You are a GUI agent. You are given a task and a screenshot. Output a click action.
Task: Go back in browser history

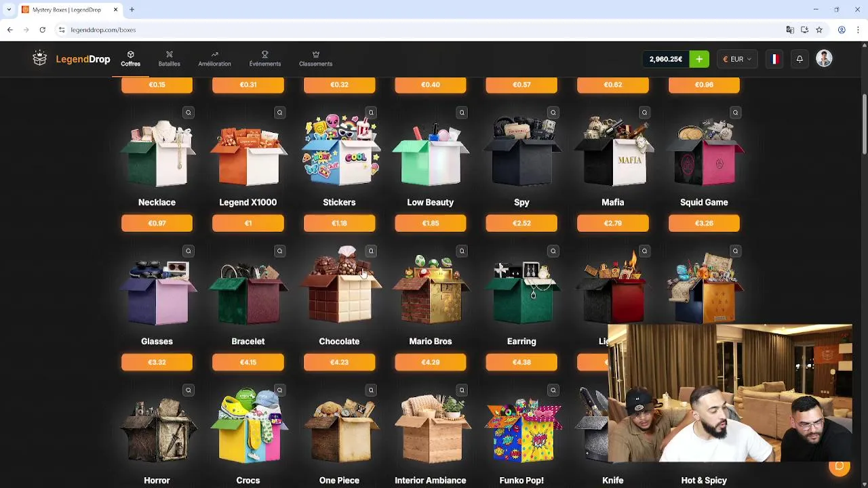[9, 30]
